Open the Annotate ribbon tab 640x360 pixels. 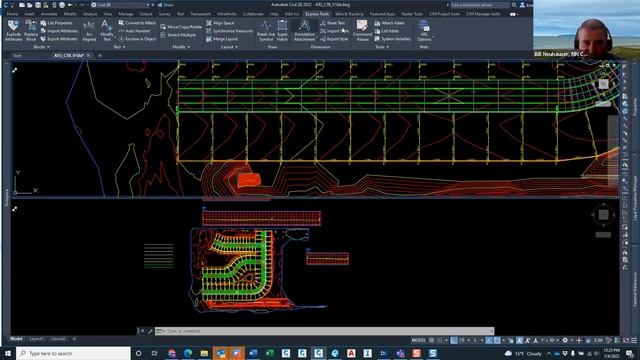pos(49,14)
